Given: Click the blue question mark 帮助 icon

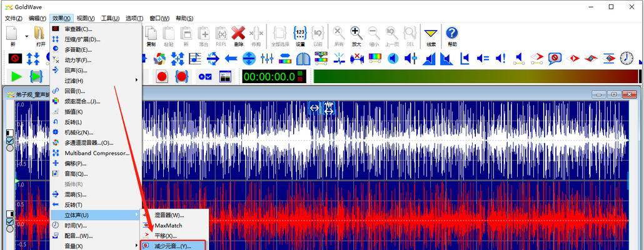Looking at the screenshot, I should (452, 33).
